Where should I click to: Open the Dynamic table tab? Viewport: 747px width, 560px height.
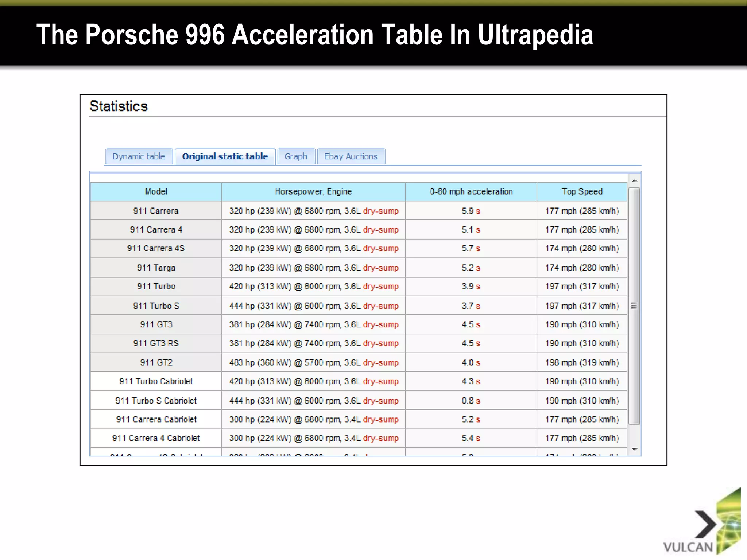coord(139,156)
